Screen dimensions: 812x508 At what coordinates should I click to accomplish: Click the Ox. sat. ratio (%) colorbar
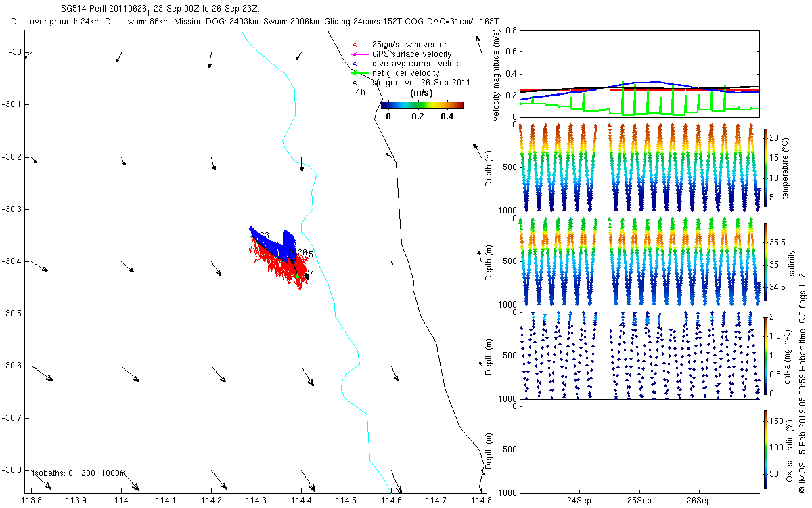click(765, 449)
